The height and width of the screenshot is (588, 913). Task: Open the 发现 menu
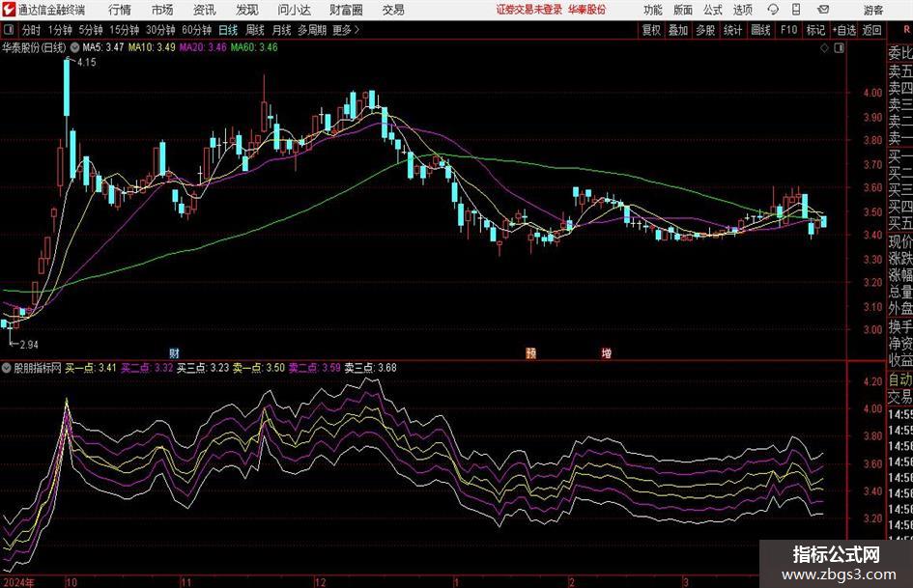[247, 10]
